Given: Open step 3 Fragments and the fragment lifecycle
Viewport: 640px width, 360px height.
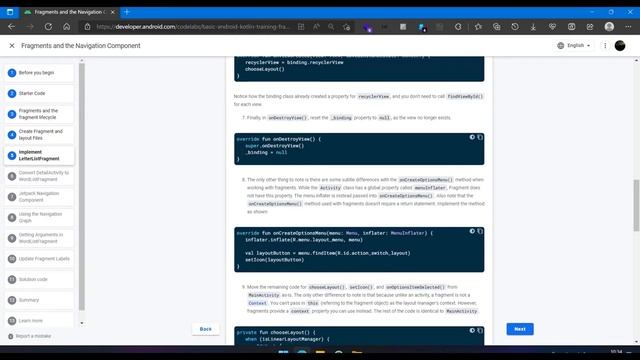Looking at the screenshot, I should click(39, 114).
